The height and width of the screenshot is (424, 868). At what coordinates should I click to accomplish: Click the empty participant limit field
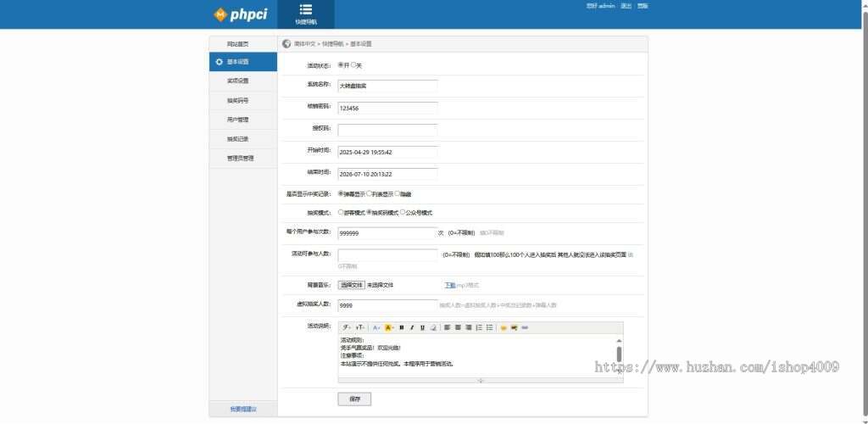click(x=387, y=255)
